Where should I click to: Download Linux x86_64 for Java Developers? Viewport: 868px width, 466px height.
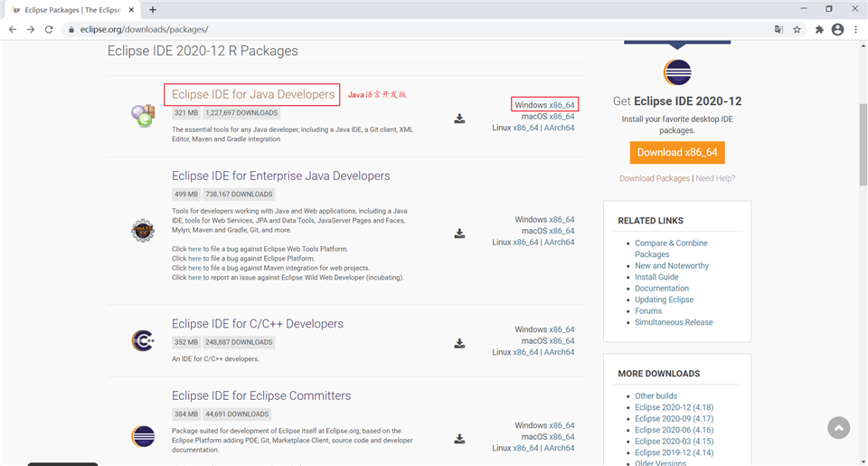525,128
